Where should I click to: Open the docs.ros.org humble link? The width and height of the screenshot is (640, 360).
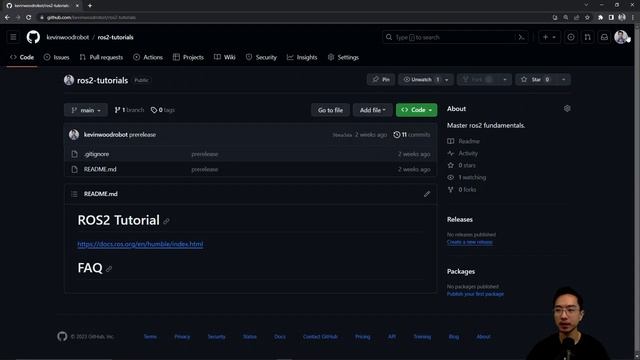(140, 244)
